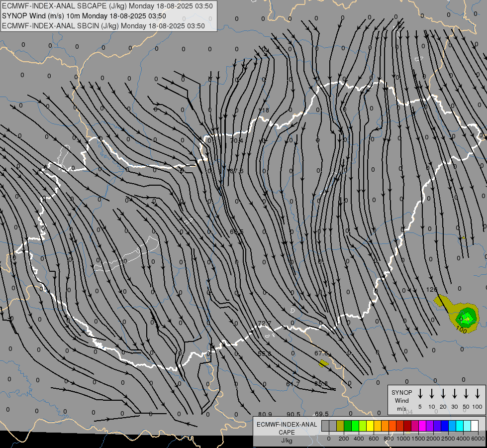The height and width of the screenshot is (448, 487).
Task: Click the ECMWF-INDEX-ANAL SBCAPE header line
Action: coord(107,6)
